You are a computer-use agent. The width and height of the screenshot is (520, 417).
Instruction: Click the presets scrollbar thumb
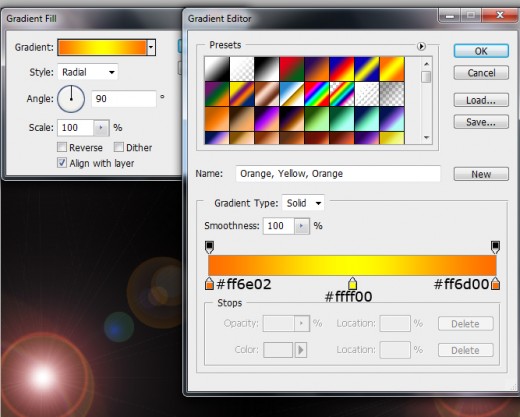(426, 77)
